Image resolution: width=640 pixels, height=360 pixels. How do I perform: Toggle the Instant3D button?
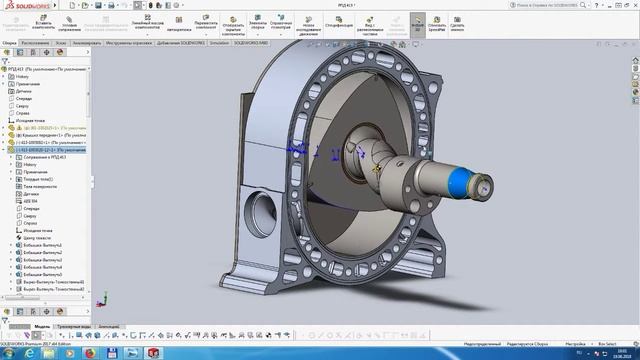418,25
